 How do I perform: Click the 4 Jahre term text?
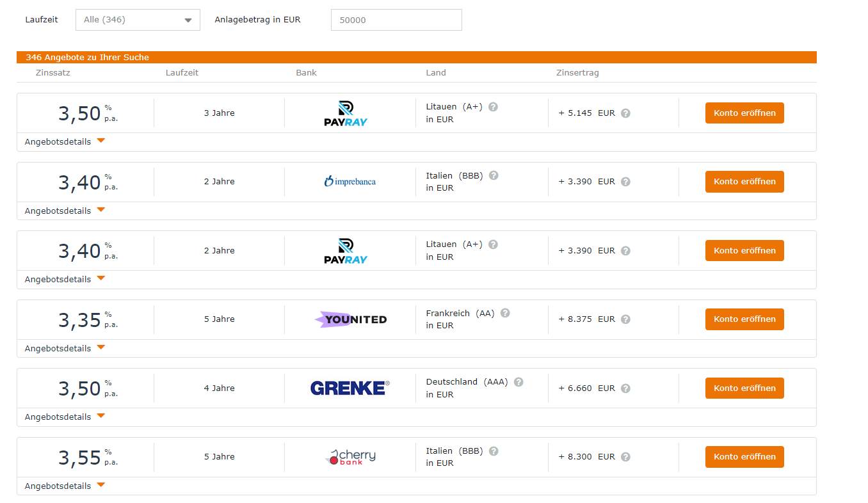pyautogui.click(x=220, y=388)
